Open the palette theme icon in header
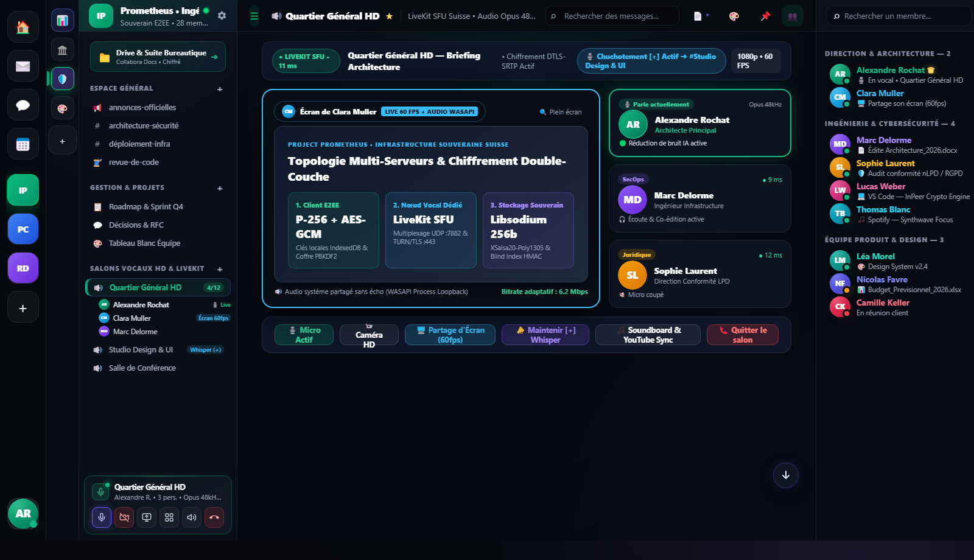This screenshot has height=560, width=974. [x=734, y=16]
